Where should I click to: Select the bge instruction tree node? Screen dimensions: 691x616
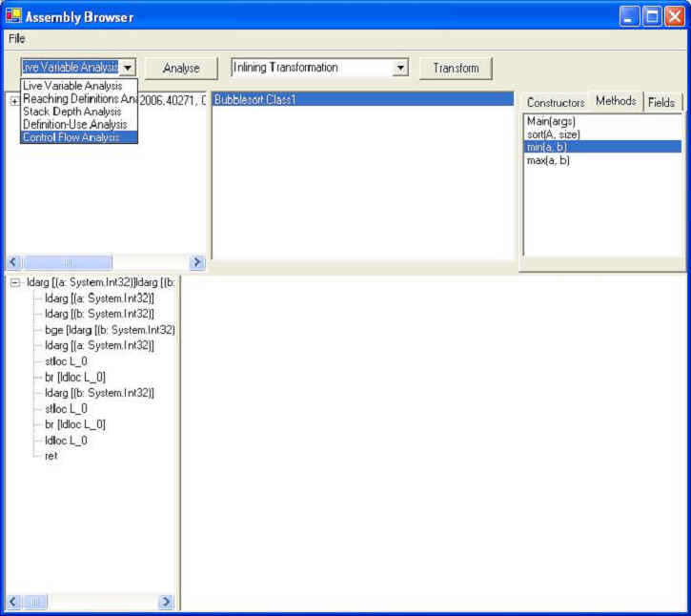(110, 329)
